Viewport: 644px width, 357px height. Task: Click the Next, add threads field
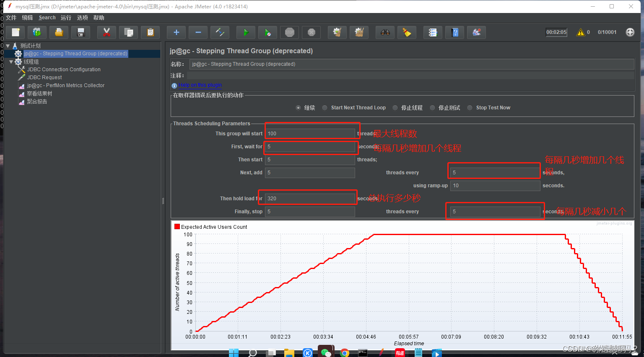click(310, 173)
